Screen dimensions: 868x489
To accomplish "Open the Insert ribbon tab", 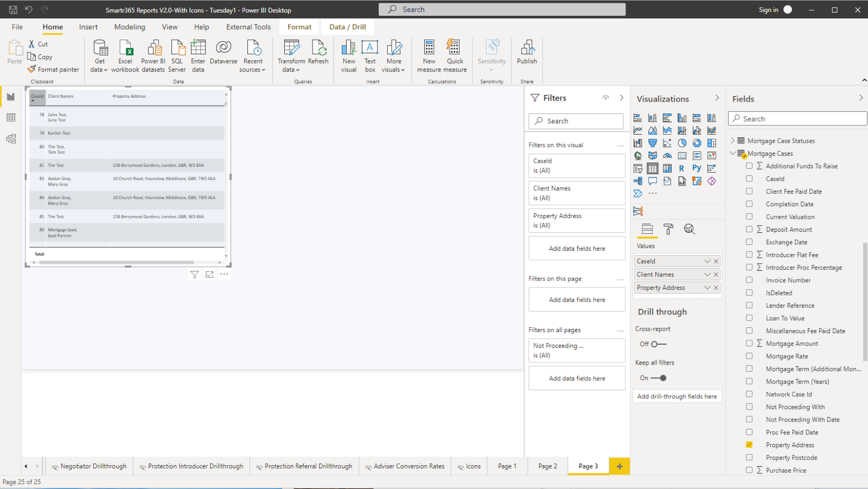I will tap(88, 27).
